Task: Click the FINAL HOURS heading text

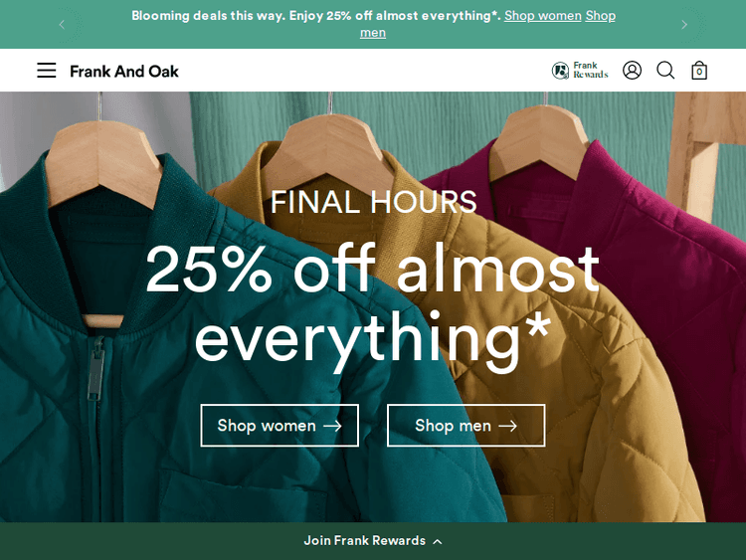Action: point(373,202)
